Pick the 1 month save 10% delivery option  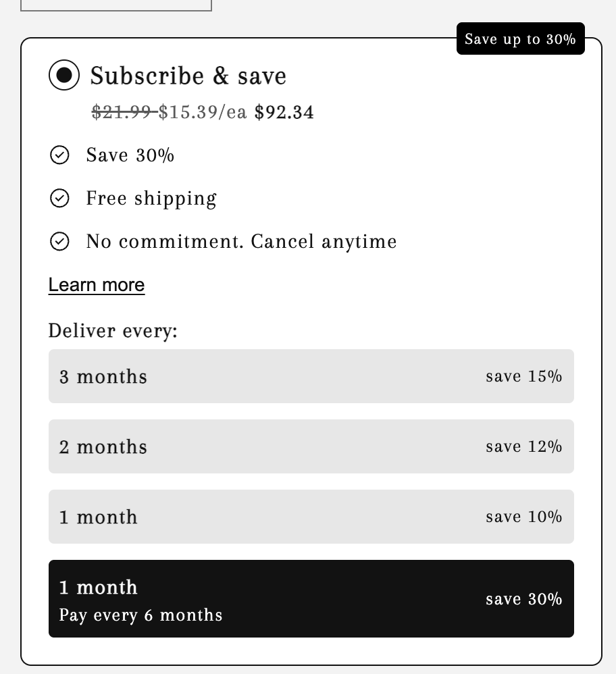pyautogui.click(x=311, y=517)
